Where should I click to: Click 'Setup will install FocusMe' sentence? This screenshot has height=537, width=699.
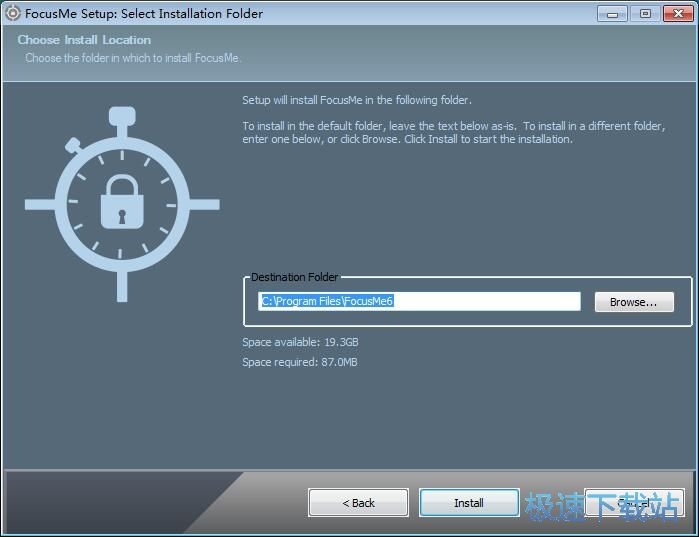[x=357, y=100]
